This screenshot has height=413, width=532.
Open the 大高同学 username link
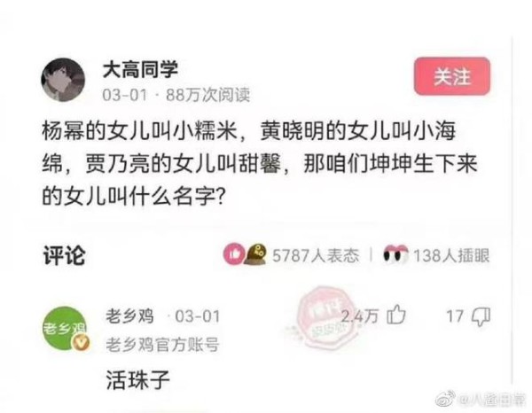click(140, 69)
